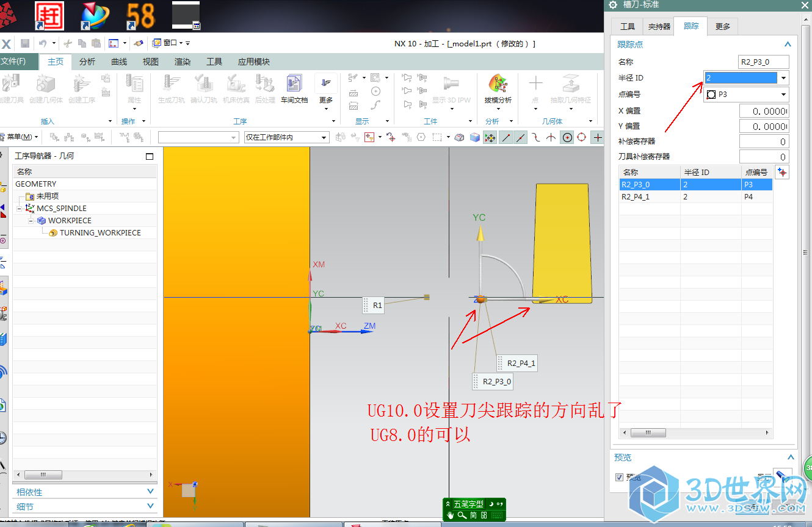Toggle the 预览 preview checkbox
Image resolution: width=812 pixels, height=527 pixels.
[620, 477]
